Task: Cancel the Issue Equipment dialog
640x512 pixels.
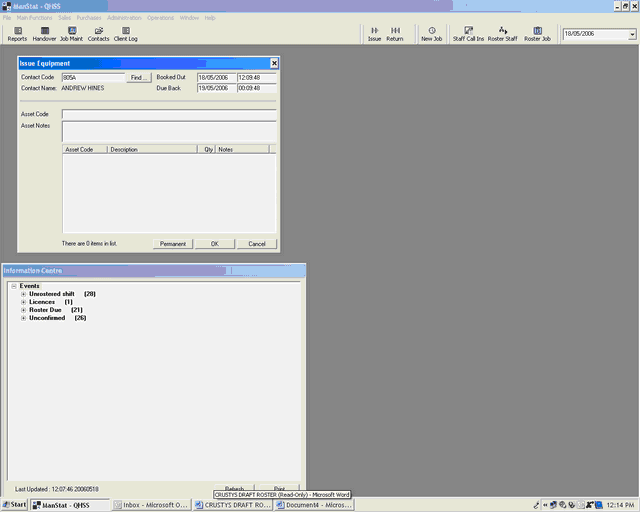Action: tap(257, 244)
